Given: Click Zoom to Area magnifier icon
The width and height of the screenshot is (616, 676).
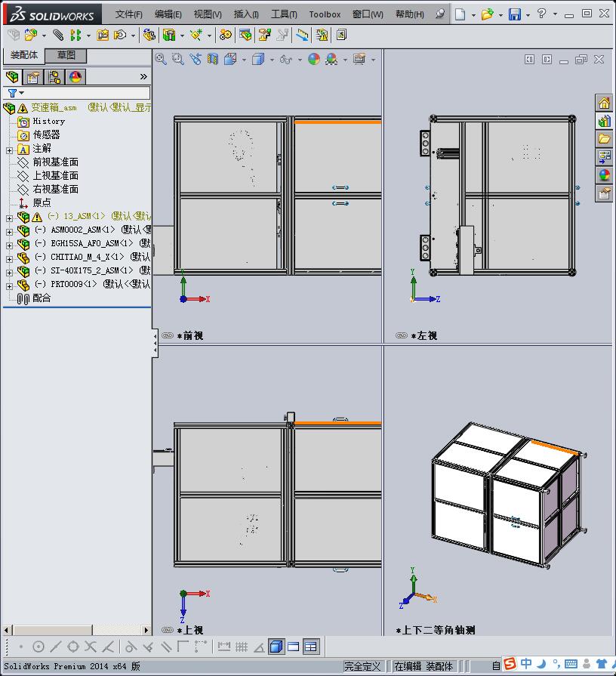Looking at the screenshot, I should tap(178, 59).
